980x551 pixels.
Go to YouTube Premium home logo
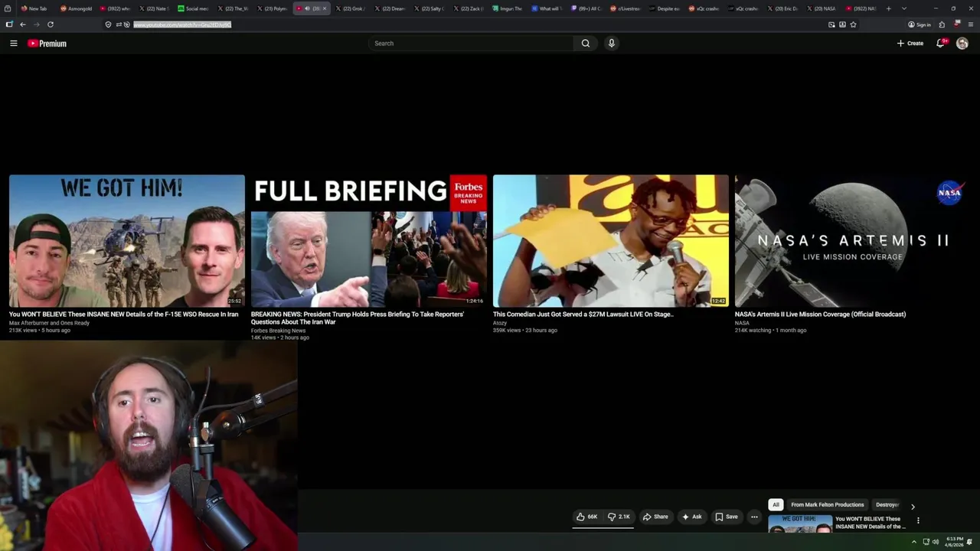(x=47, y=44)
